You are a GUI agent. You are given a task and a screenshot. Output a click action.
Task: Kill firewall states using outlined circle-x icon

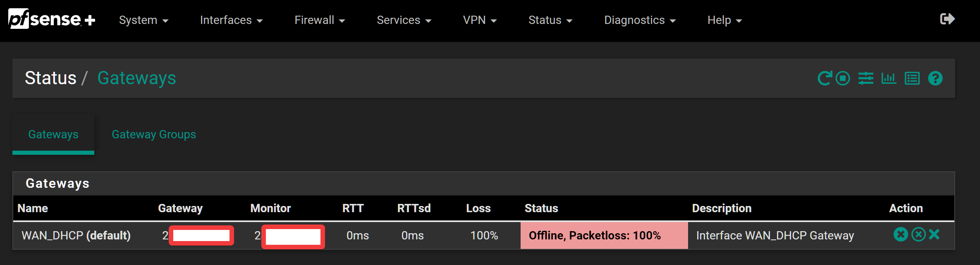(918, 234)
